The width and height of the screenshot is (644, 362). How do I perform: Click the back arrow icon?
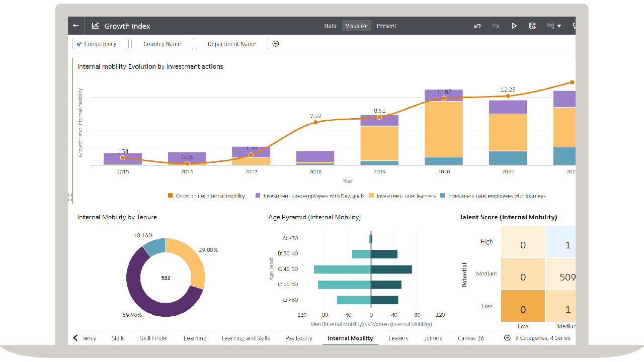click(75, 26)
